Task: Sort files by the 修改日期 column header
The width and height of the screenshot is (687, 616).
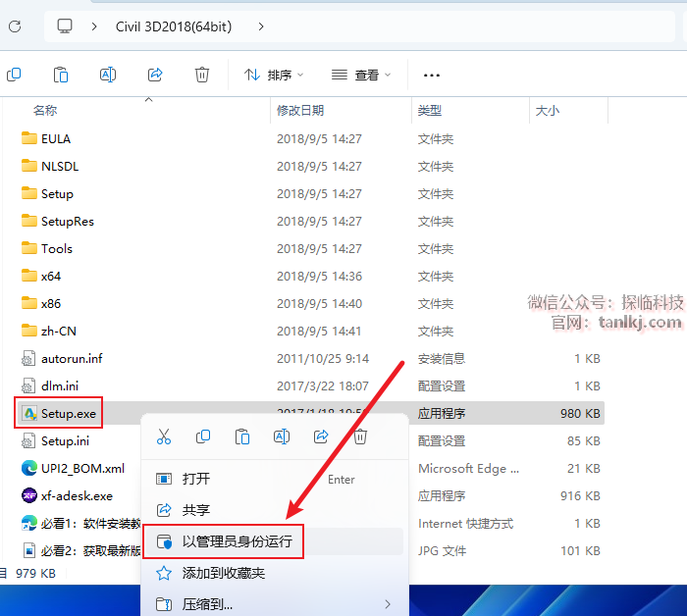Action: point(300,111)
